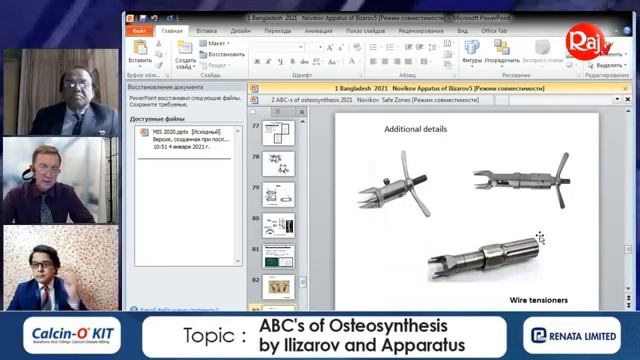
Task: Select slide 78 thumbnail
Action: click(x=278, y=163)
